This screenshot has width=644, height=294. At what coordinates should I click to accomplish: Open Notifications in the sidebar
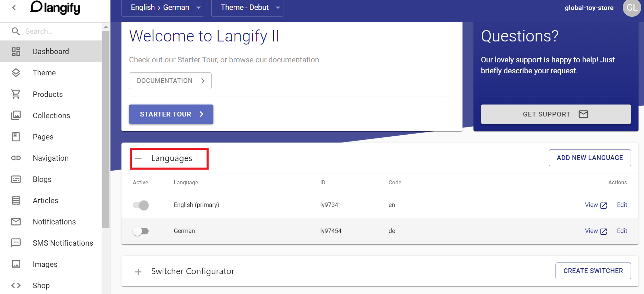[x=51, y=222]
